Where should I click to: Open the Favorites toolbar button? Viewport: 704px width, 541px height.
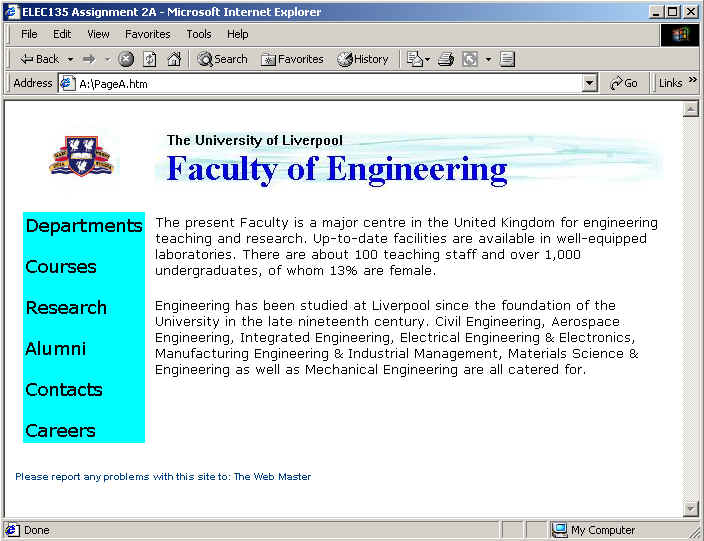click(x=292, y=59)
